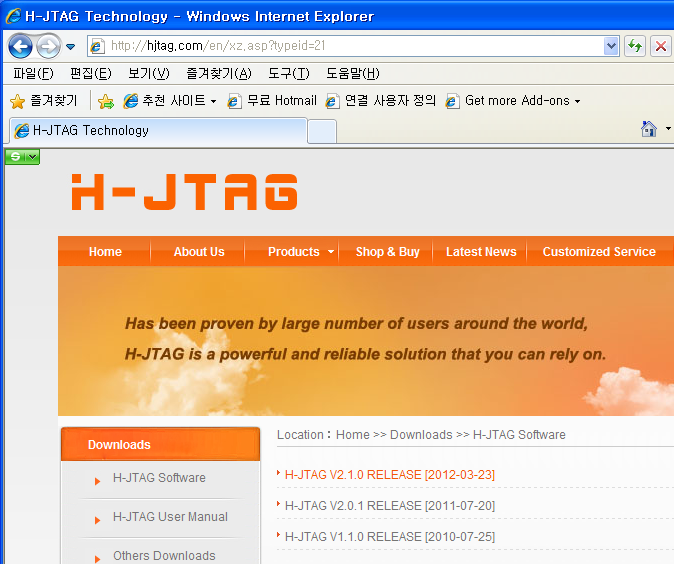Click the 무료 Hotmail favorites link

(x=272, y=101)
